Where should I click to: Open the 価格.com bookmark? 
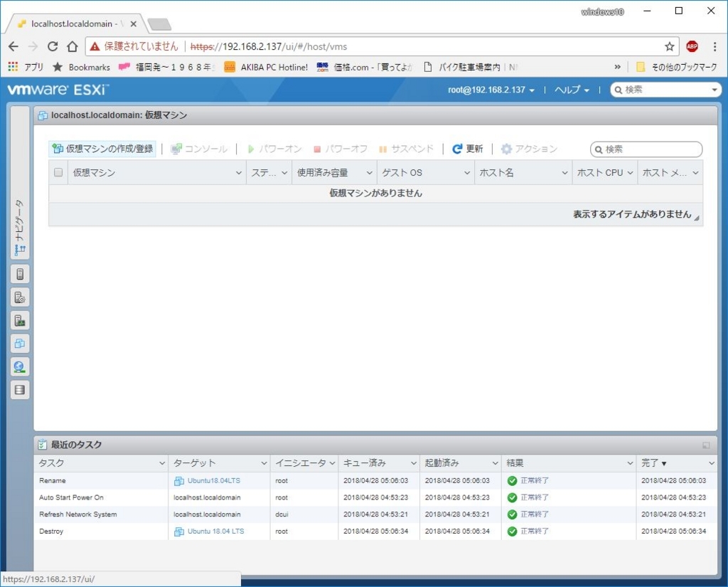365,68
